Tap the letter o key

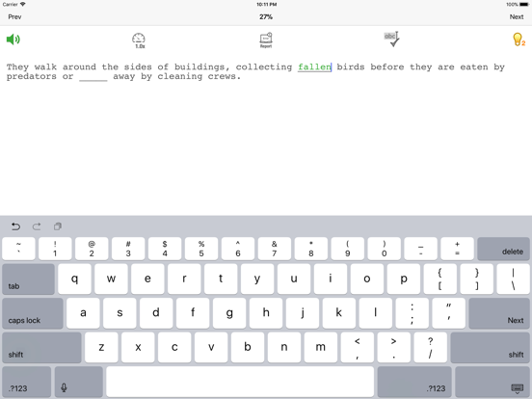[367, 279]
